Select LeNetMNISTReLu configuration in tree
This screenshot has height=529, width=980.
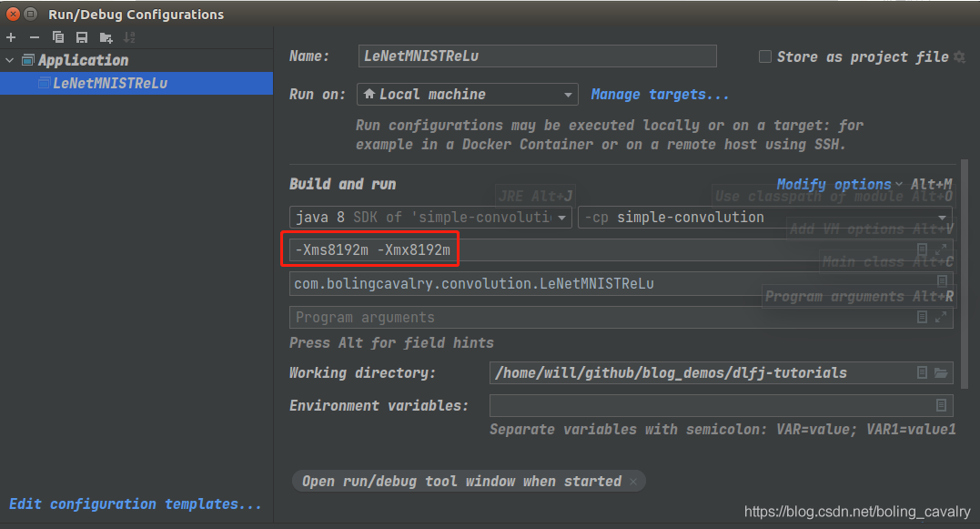click(x=109, y=83)
